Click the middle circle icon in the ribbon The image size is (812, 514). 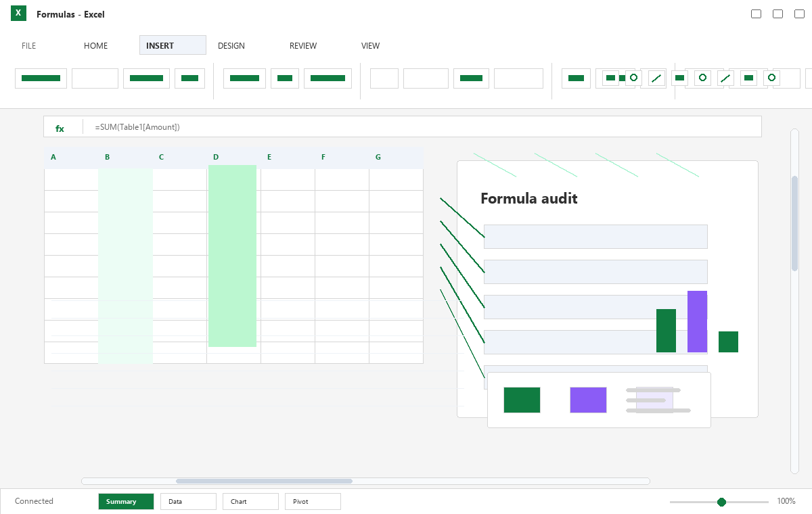tap(702, 78)
